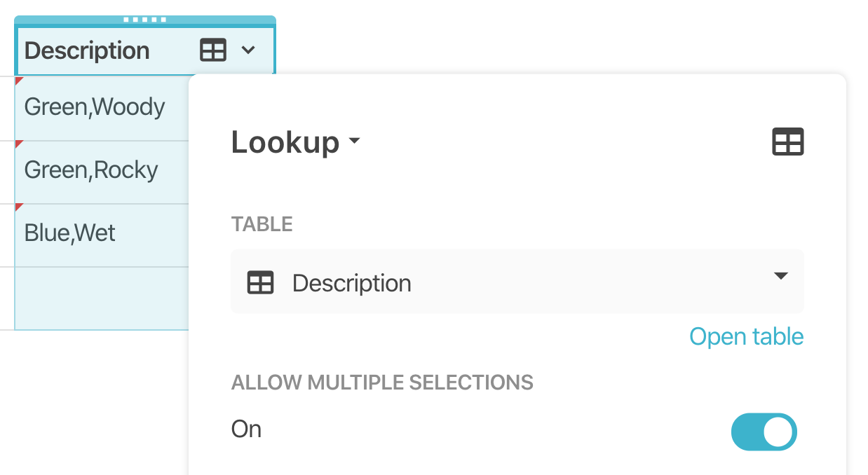Click the On label under Allow Multiple Selections
The height and width of the screenshot is (475, 868).
point(246,429)
